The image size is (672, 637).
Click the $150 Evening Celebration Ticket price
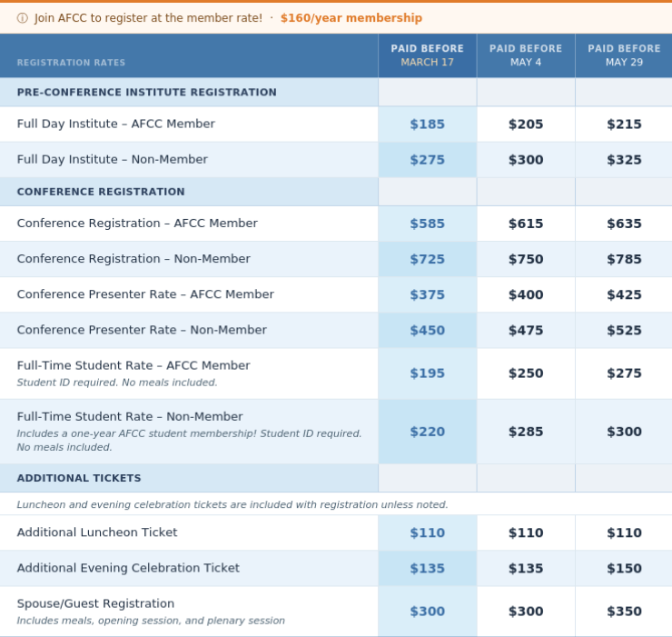tap(624, 569)
